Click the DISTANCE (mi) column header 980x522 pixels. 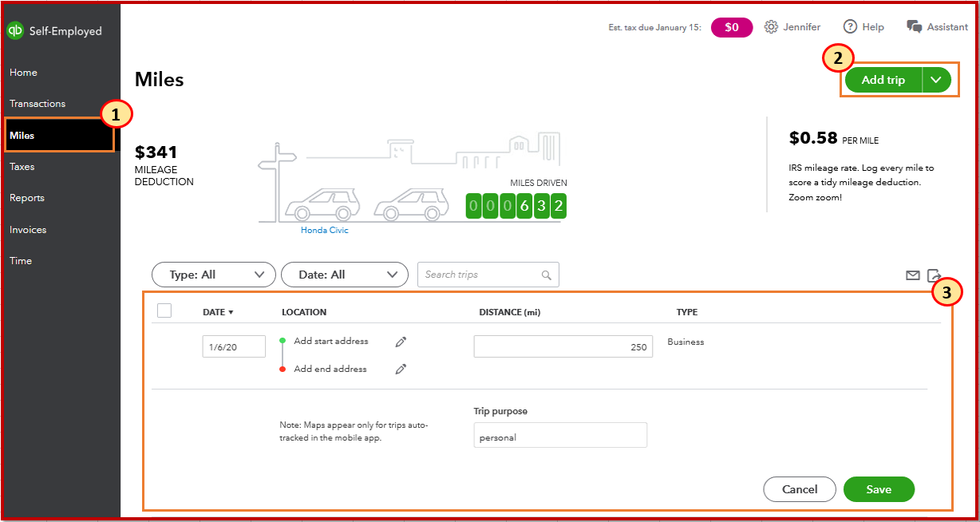[x=510, y=312]
